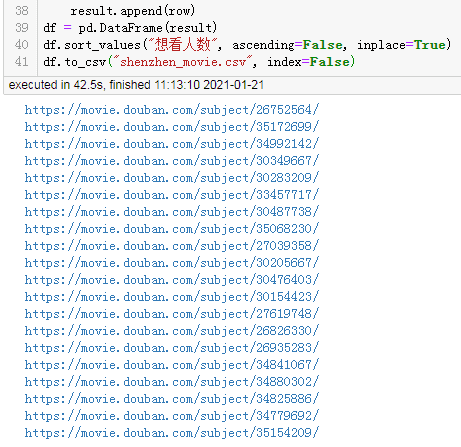
Task: Open the douban link for subject 30283209
Action: (x=172, y=178)
